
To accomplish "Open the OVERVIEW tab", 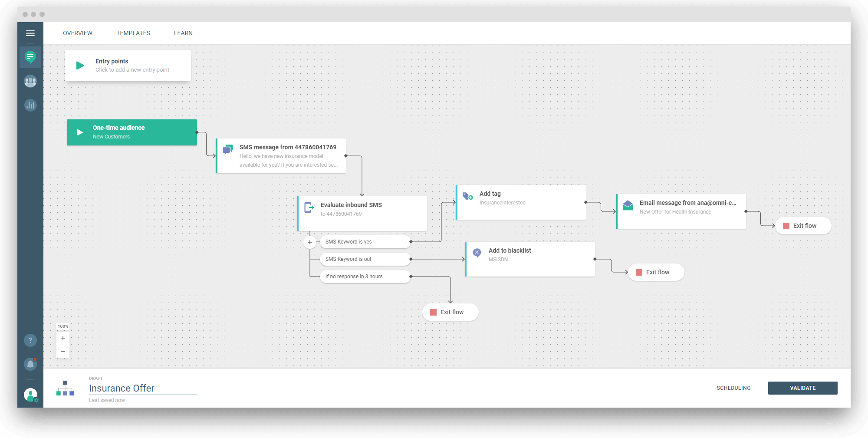I will [78, 33].
